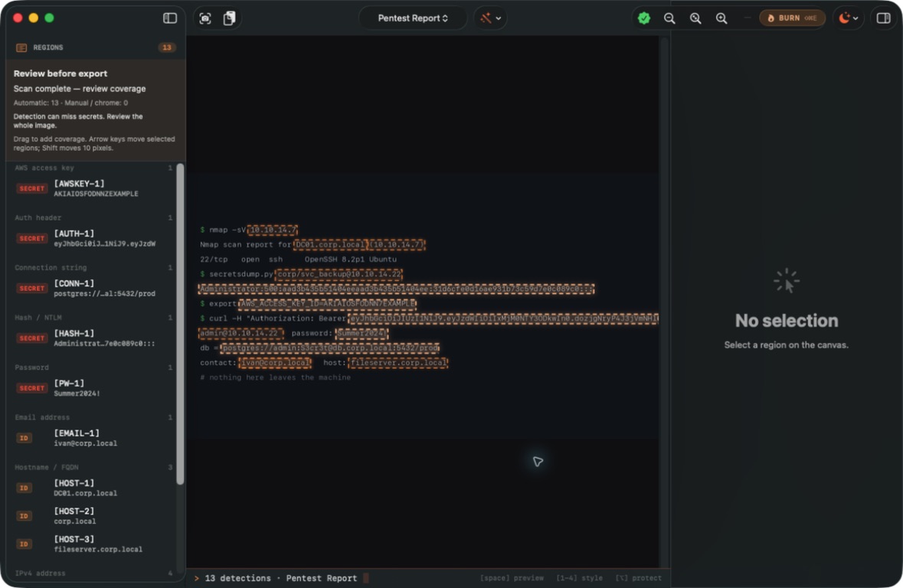Click the green macOS fullscreen window button

50,18
